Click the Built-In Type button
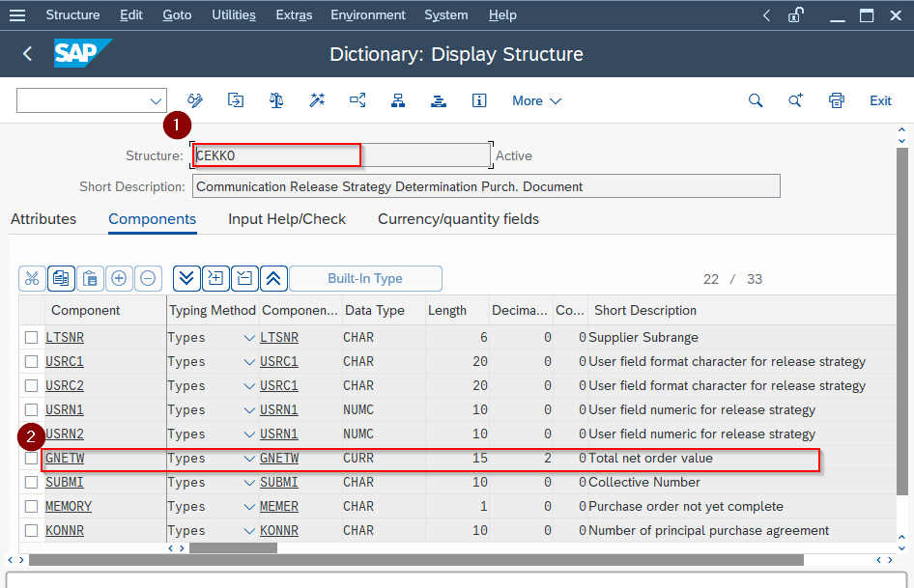This screenshot has height=588, width=914. click(365, 279)
